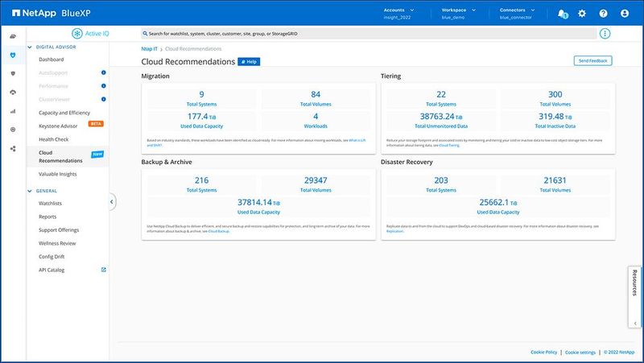The image size is (644, 363).
Task: Open the Workspace dropdown
Action: pyautogui.click(x=458, y=14)
